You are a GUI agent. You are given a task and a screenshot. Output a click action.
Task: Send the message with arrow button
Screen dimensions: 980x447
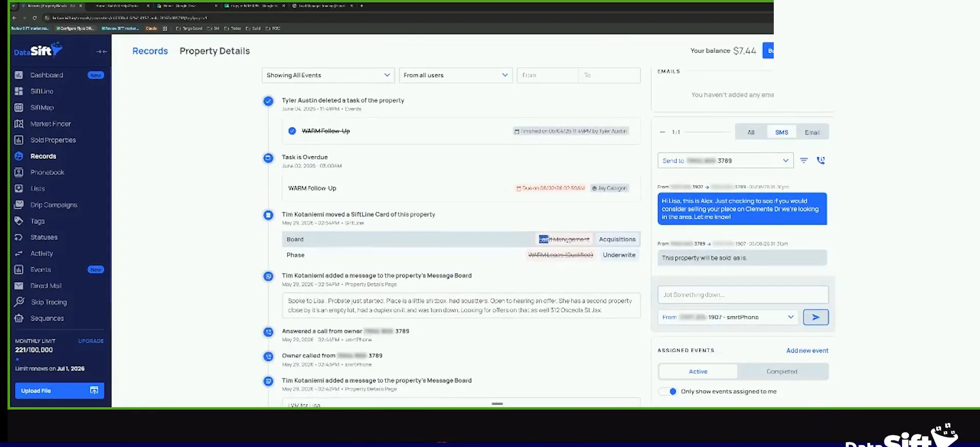pyautogui.click(x=816, y=317)
